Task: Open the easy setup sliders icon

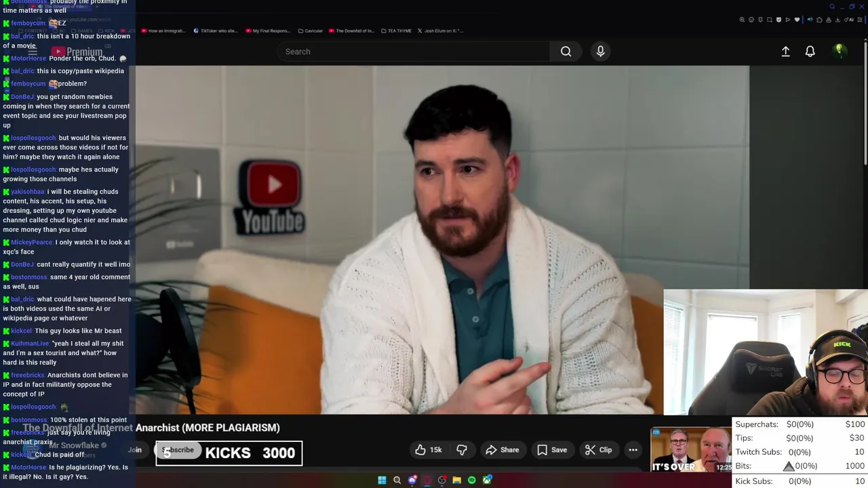Action: (860, 20)
